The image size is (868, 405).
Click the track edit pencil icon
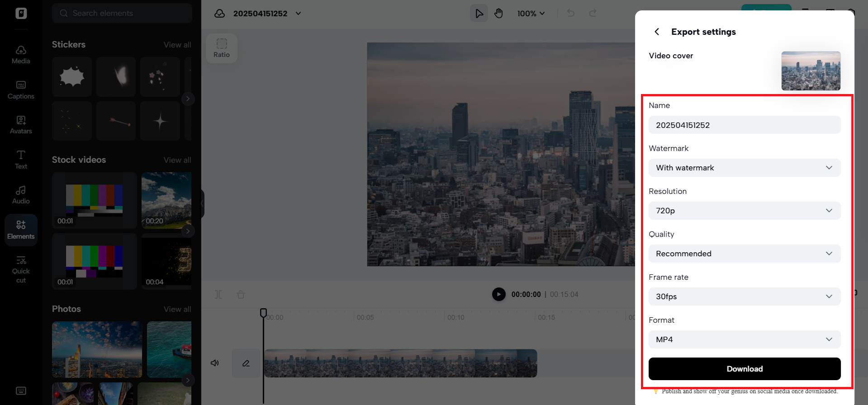coord(246,363)
